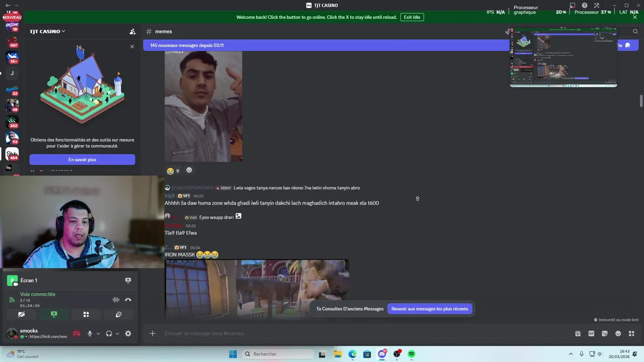The height and width of the screenshot is (362, 644).
Task: Open invite people icon next to server name
Action: point(132,31)
